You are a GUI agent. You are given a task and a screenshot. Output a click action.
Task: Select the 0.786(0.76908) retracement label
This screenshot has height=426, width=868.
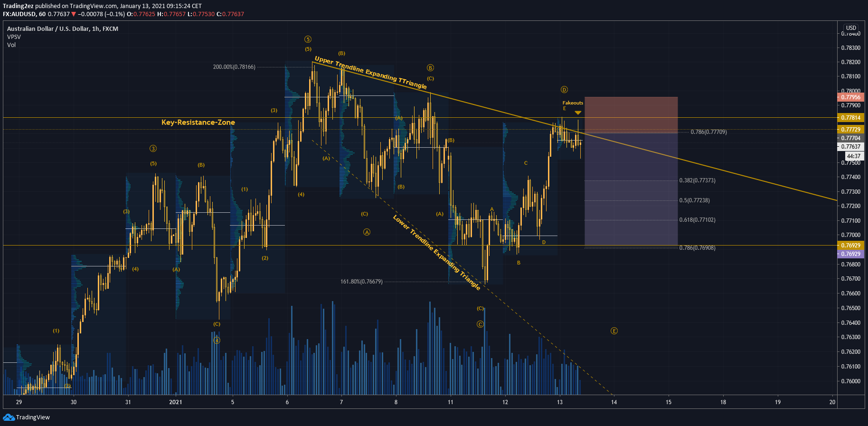697,248
